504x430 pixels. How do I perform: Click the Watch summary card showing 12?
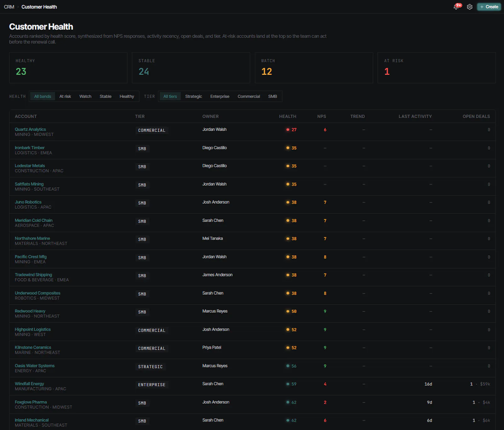(314, 68)
